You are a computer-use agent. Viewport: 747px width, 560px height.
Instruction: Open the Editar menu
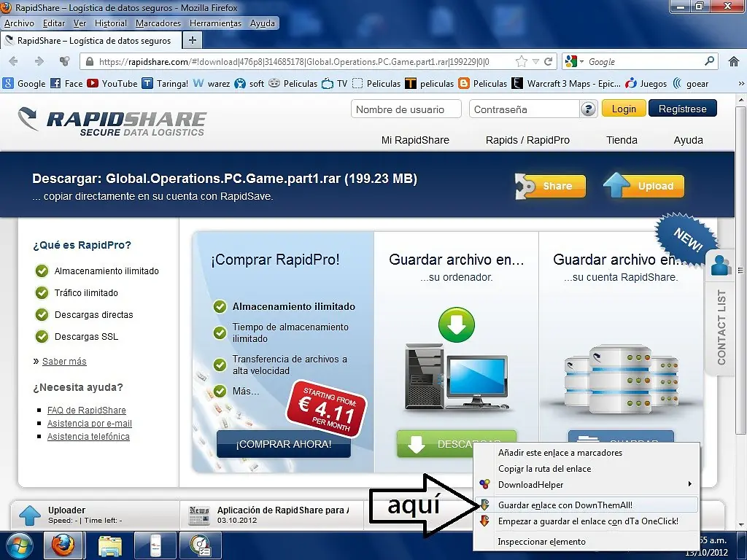pos(54,23)
